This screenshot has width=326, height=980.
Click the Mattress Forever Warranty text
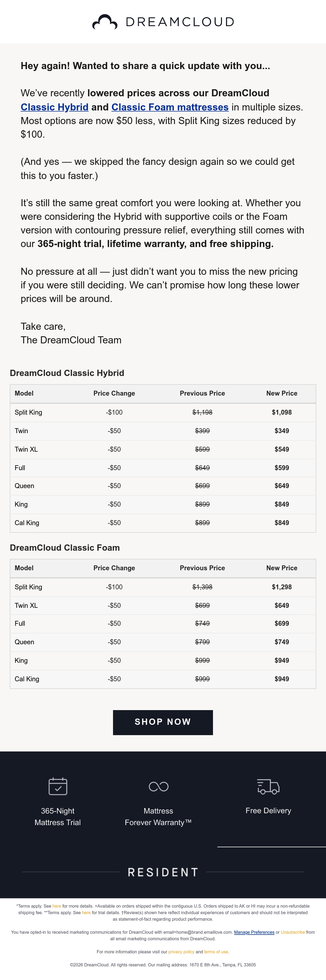[158, 816]
